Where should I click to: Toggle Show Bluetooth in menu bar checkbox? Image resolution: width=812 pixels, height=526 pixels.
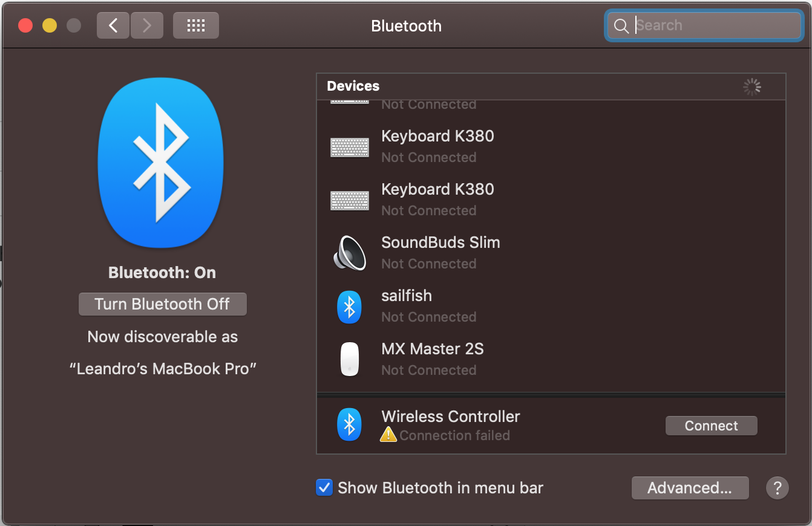[324, 487]
